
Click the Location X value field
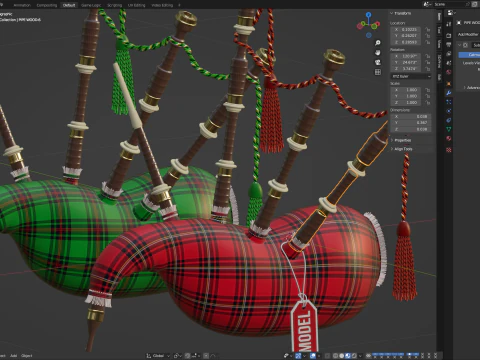click(x=406, y=29)
